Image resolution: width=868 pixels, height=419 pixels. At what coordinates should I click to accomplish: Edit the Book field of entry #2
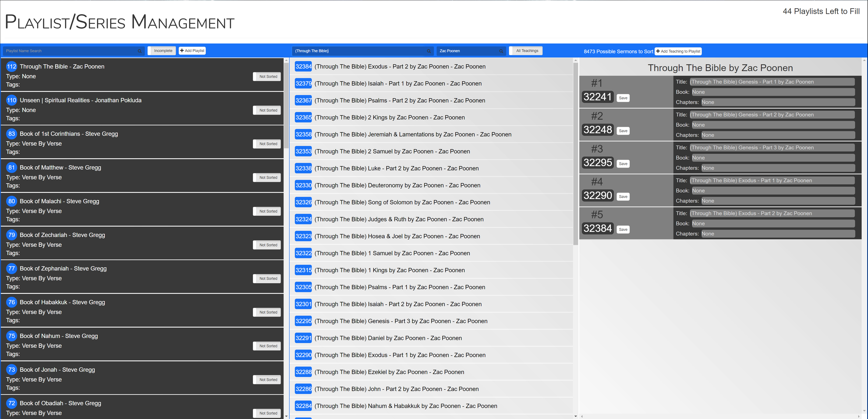pos(773,125)
